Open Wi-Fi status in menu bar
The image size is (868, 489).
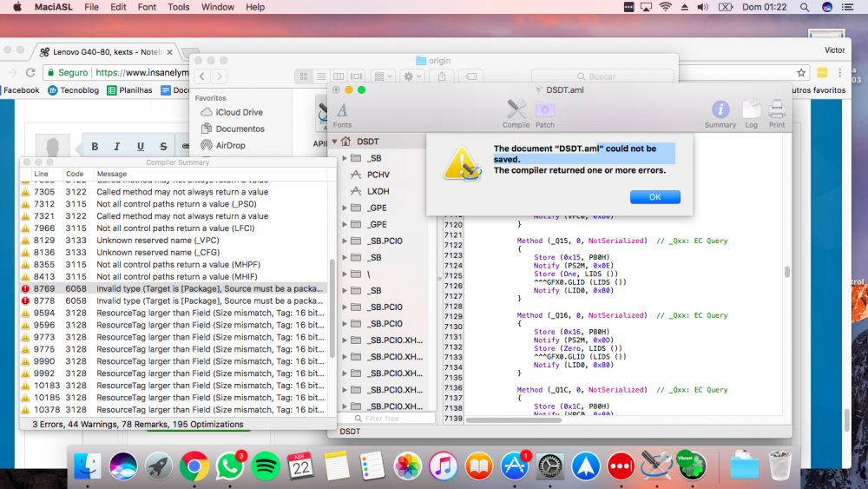tap(666, 7)
